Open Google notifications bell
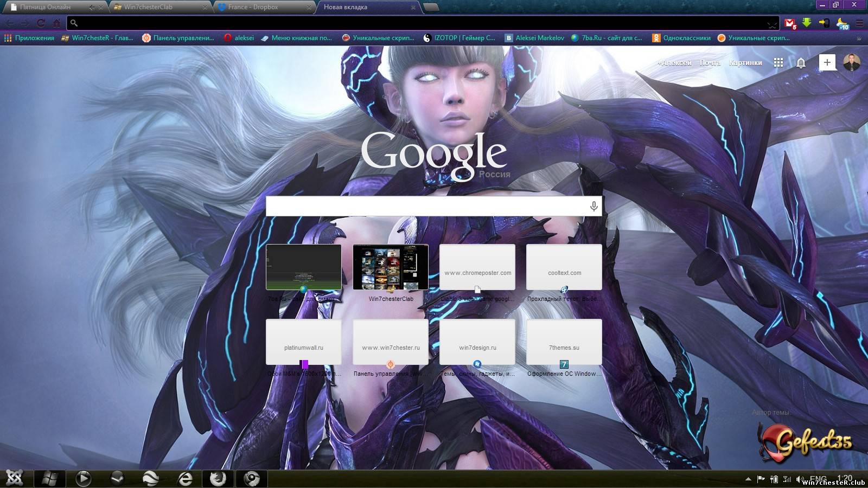Viewport: 868px width, 488px height. (801, 63)
